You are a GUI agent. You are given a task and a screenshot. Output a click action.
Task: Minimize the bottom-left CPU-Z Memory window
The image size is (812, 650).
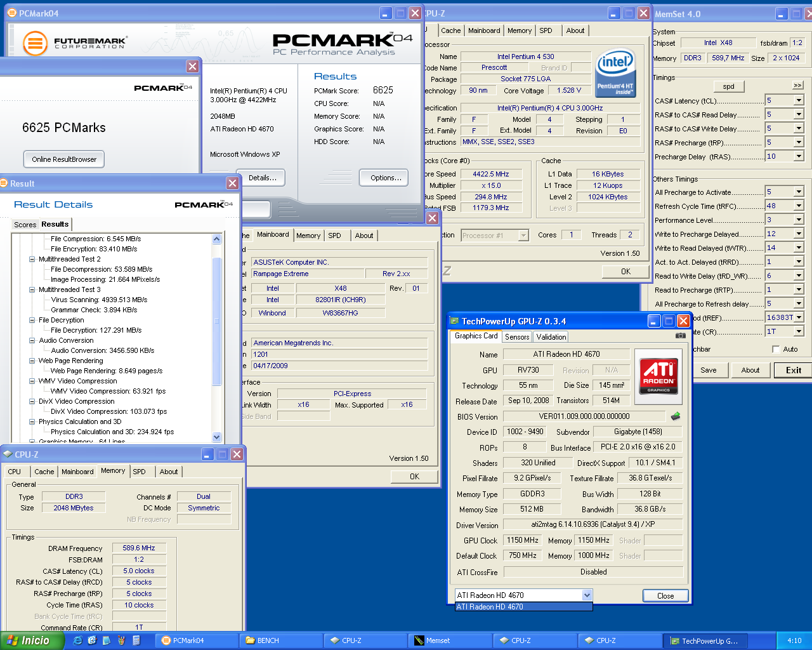point(207,454)
